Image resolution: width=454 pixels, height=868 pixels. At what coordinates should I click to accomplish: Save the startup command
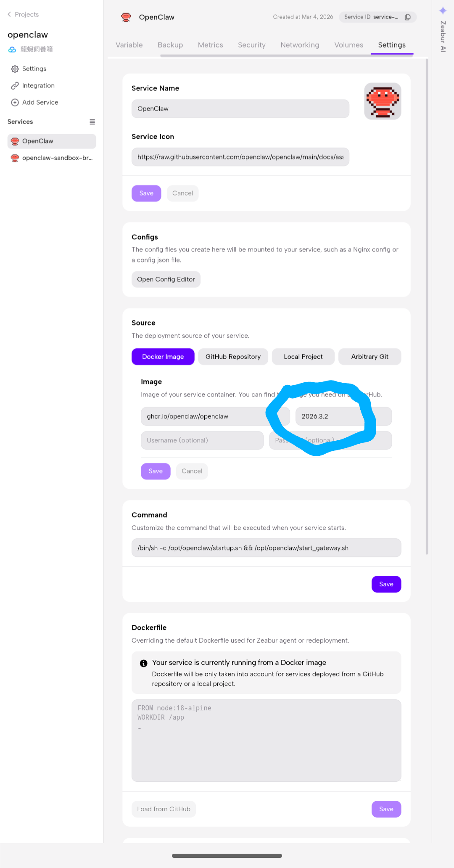386,584
